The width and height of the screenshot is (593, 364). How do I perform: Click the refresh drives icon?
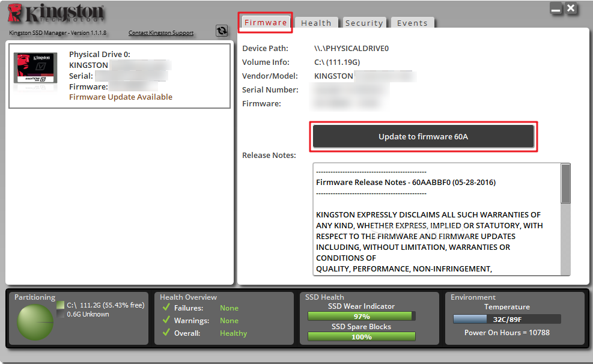pos(222,31)
